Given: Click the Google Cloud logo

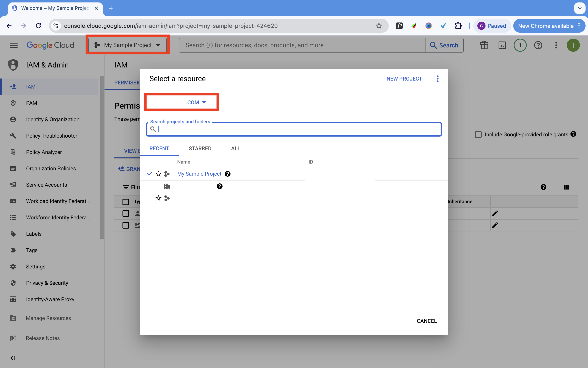Looking at the screenshot, I should tap(50, 45).
